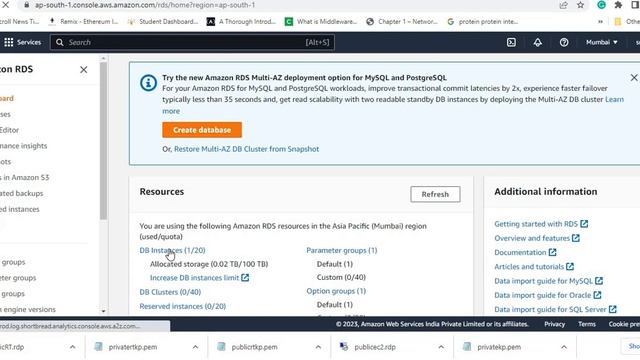This screenshot has width=640, height=360.
Task: Open Data import guide for Oracle
Action: [547, 295]
